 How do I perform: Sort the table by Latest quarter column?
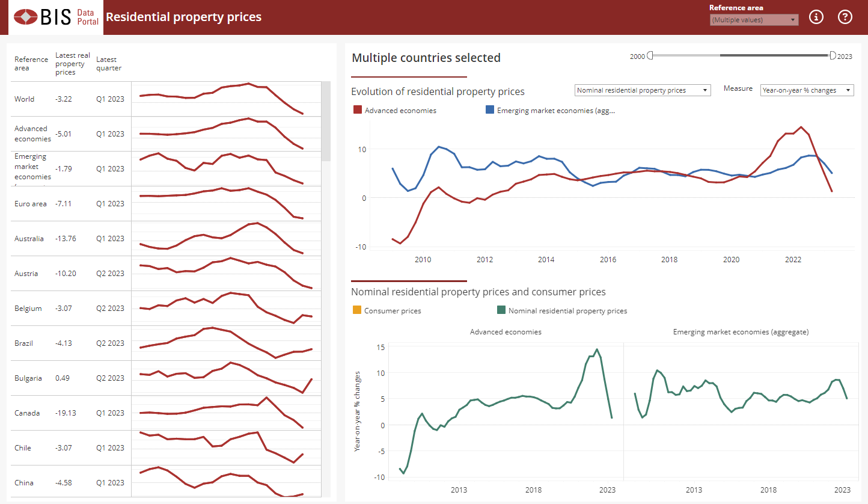pos(109,63)
